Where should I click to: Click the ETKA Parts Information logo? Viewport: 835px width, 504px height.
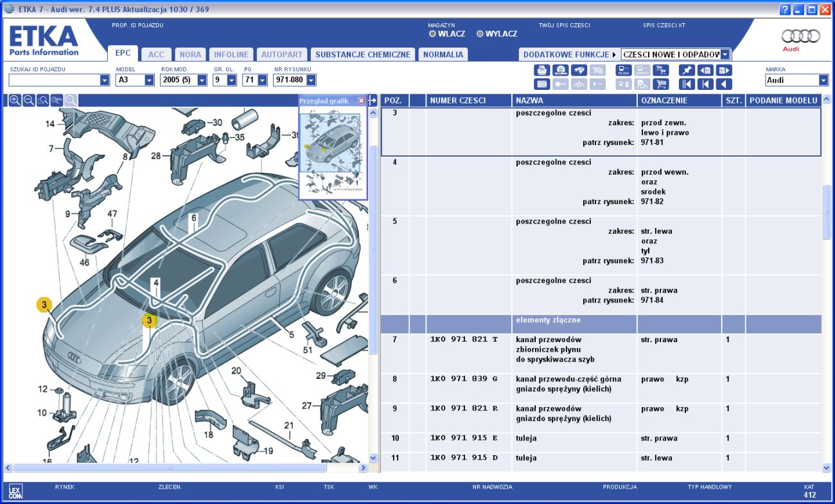click(x=44, y=40)
